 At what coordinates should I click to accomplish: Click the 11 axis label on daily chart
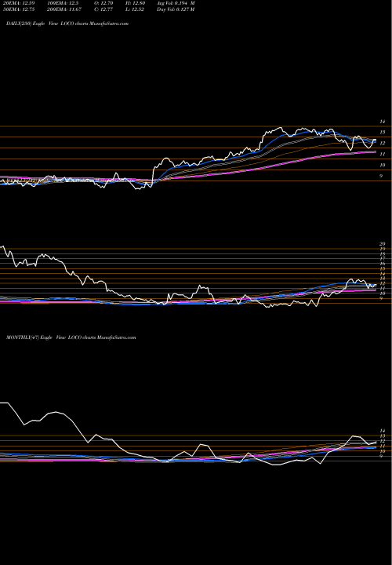(383, 155)
